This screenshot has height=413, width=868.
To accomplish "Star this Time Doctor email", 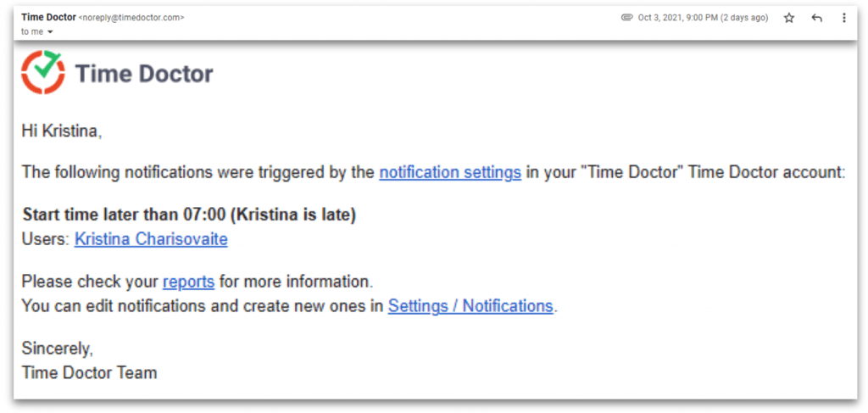I will tap(789, 18).
